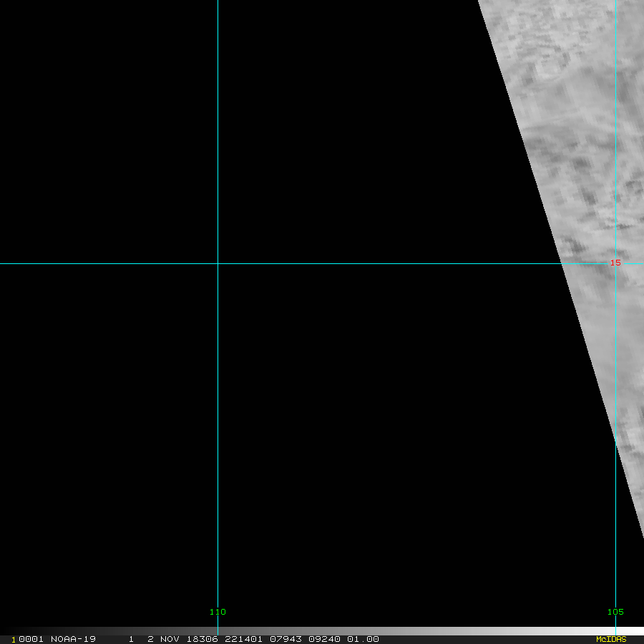
Task: Click intersection of 110 and 15 gridlines
Action: [218, 263]
